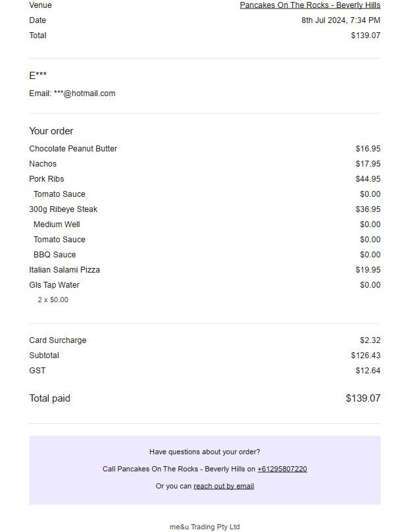Click the me&u Trading Pty Ltd footer text
Viewport: 404px width, 532px height.
pos(205,527)
